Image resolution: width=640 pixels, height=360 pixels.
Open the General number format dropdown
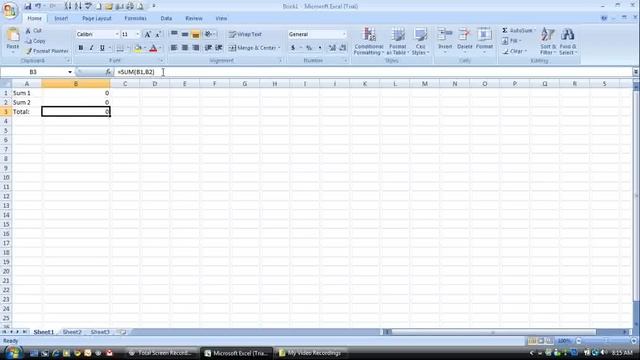click(x=344, y=34)
